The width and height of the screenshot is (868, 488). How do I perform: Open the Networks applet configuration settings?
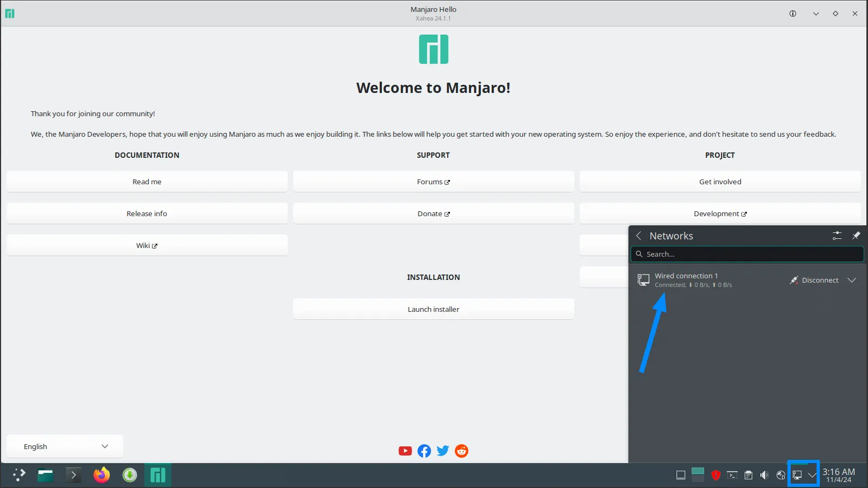(x=837, y=236)
